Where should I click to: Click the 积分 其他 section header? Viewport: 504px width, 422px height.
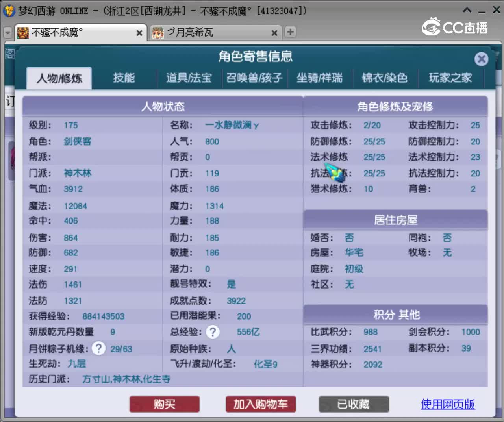pos(395,315)
